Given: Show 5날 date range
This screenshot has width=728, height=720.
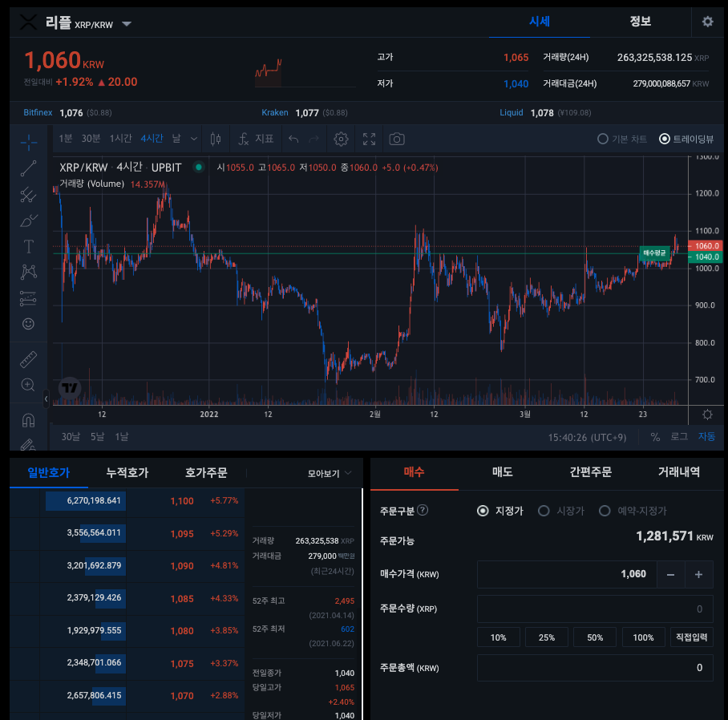Looking at the screenshot, I should 98,436.
